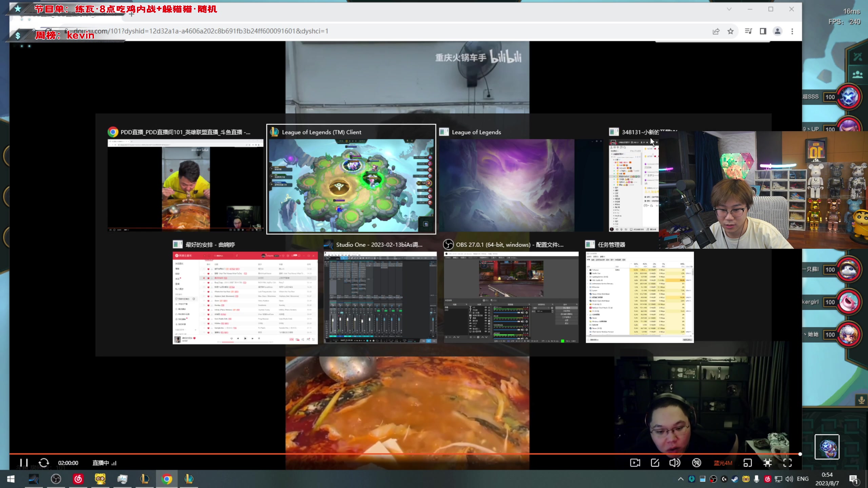Toggle the danmaku barrage display
This screenshot has width=868, height=488.
pyautogui.click(x=696, y=463)
